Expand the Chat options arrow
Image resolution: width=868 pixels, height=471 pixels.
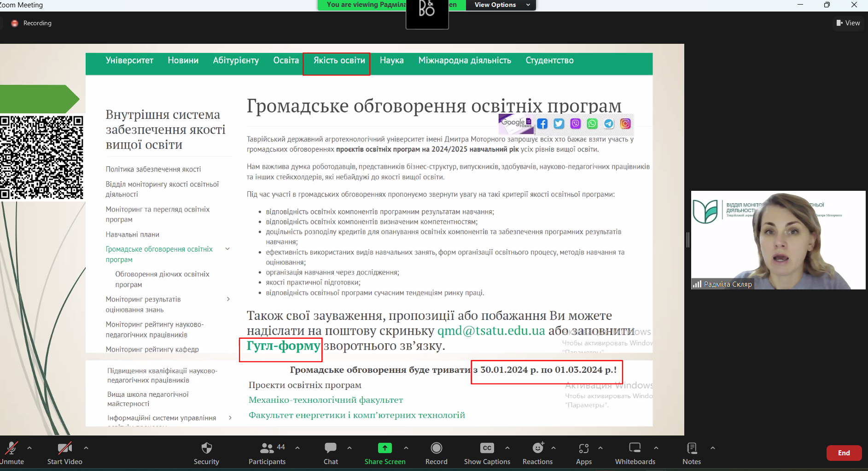tap(350, 448)
